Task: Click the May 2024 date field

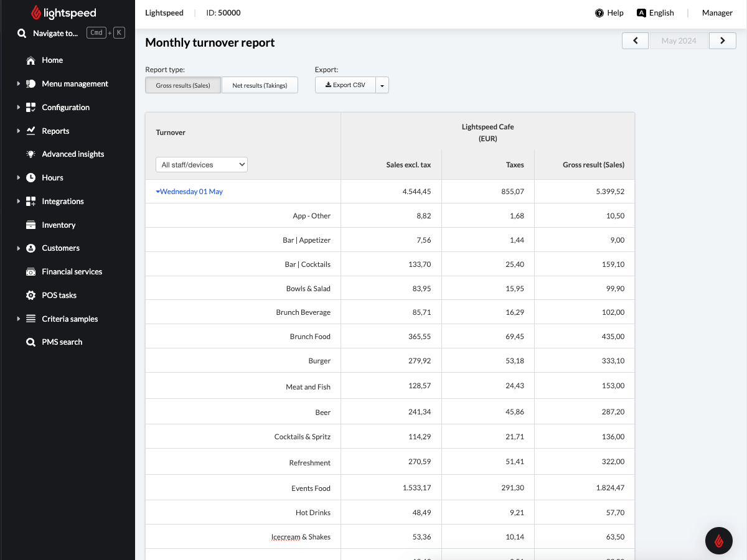Action: 679,40
